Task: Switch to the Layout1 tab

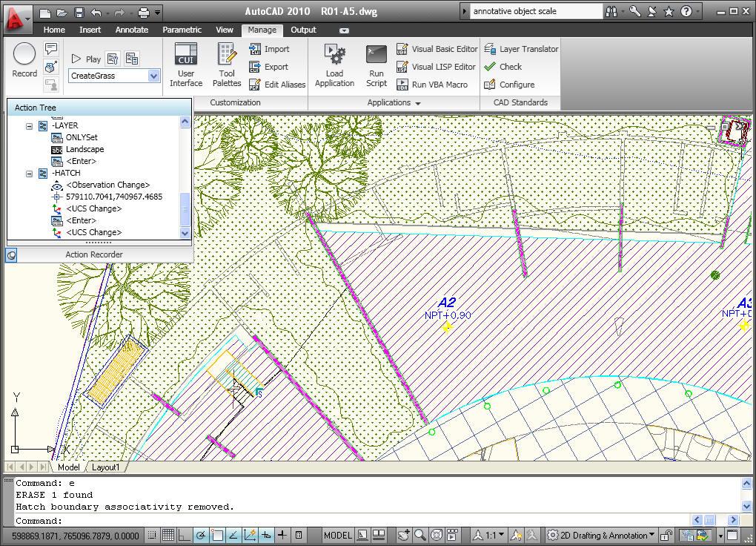Action: (105, 467)
